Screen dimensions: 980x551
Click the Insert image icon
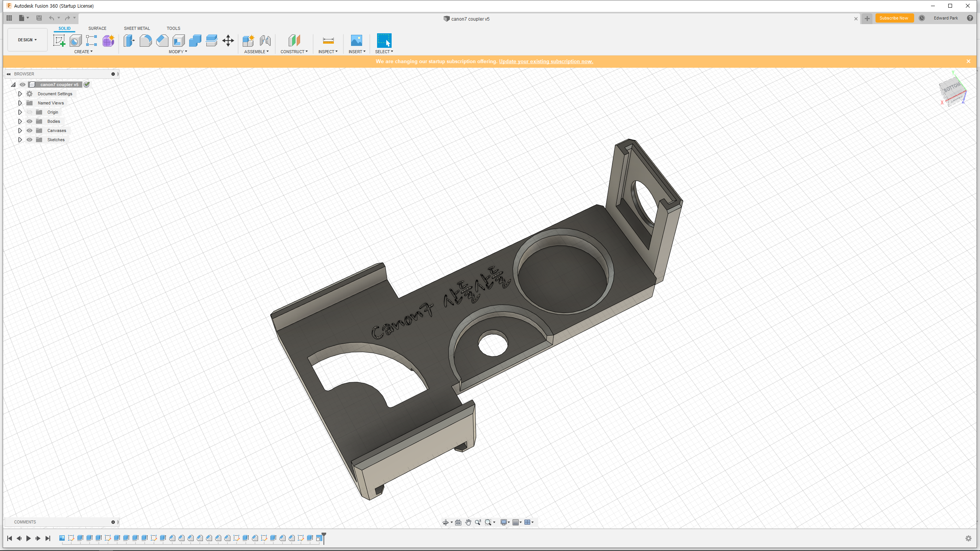(356, 41)
